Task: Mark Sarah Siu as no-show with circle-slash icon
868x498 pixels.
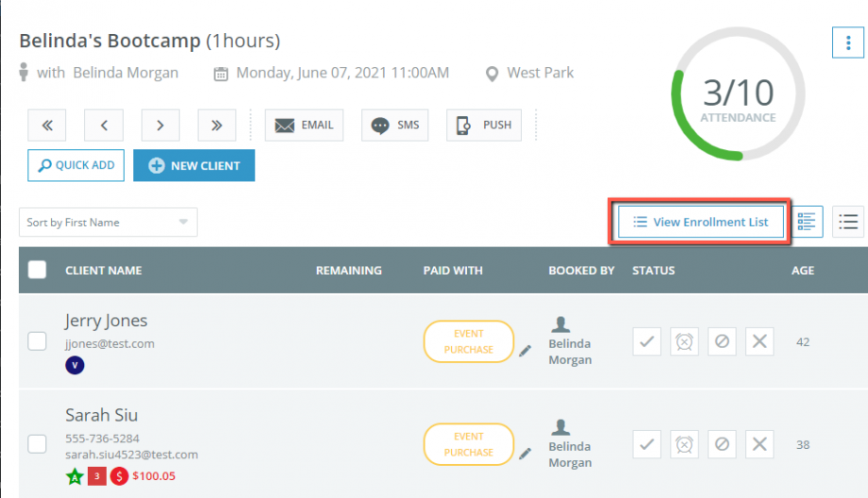Action: [x=722, y=444]
